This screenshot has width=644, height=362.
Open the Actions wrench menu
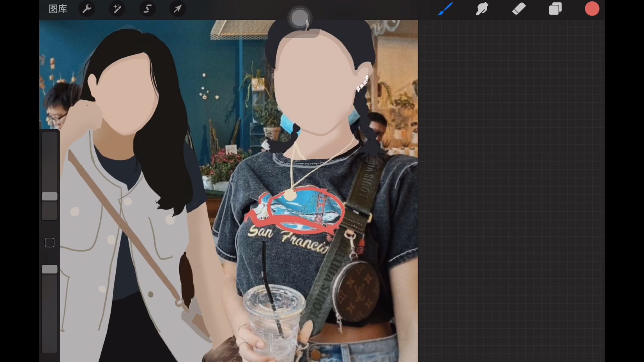click(x=87, y=9)
